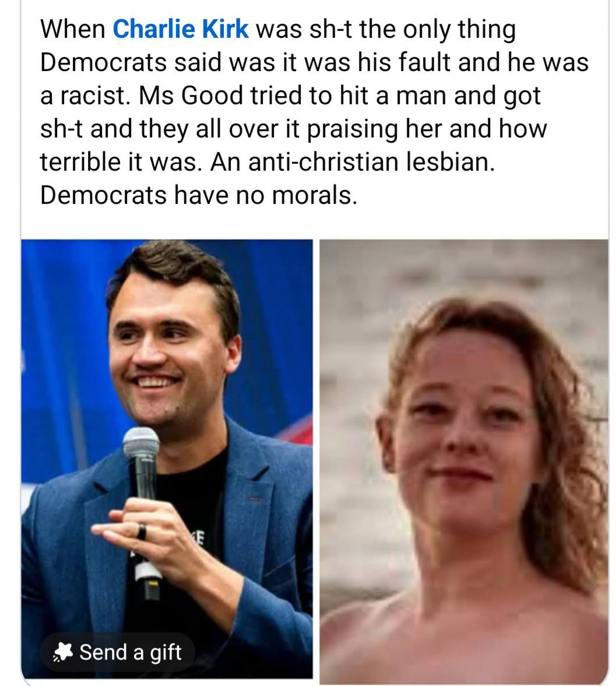
Task: Click the white gap between the two photos
Action: coord(316,459)
